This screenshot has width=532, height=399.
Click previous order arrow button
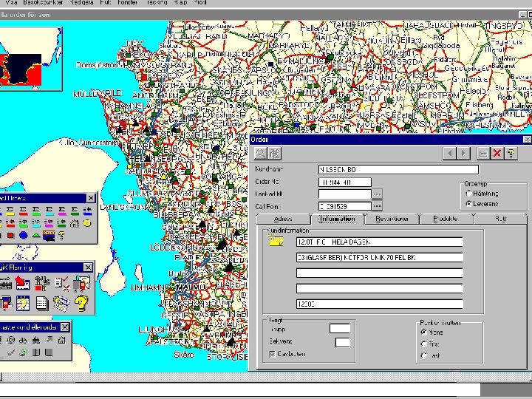449,154
